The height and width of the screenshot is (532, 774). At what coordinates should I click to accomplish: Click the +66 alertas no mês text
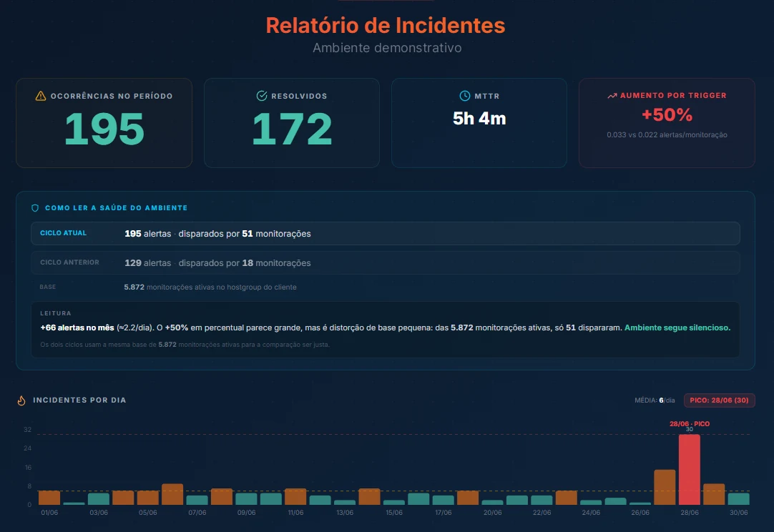click(x=77, y=327)
